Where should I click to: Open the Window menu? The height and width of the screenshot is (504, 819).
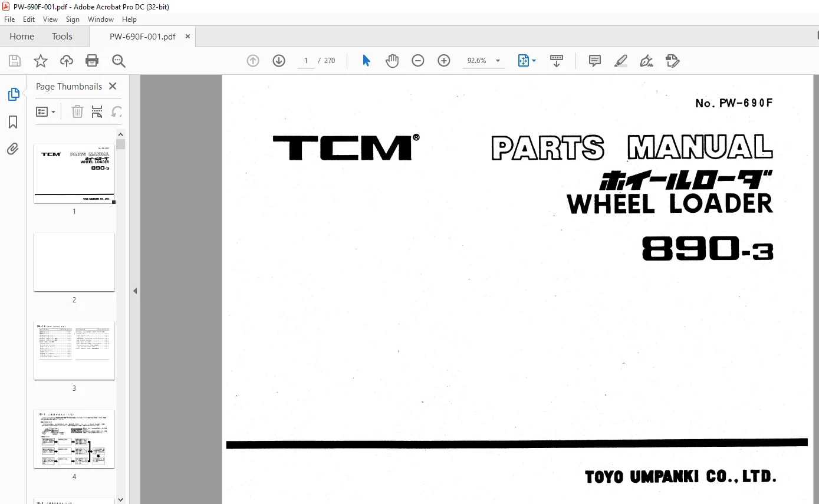pyautogui.click(x=101, y=19)
